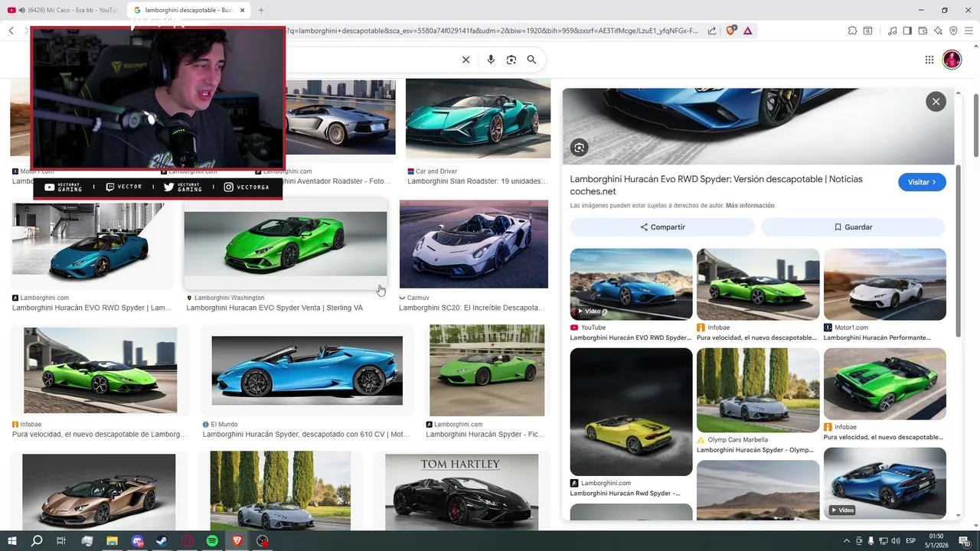Switch to the Mc Caco YouTube tab
This screenshot has width=980, height=551.
click(x=63, y=10)
